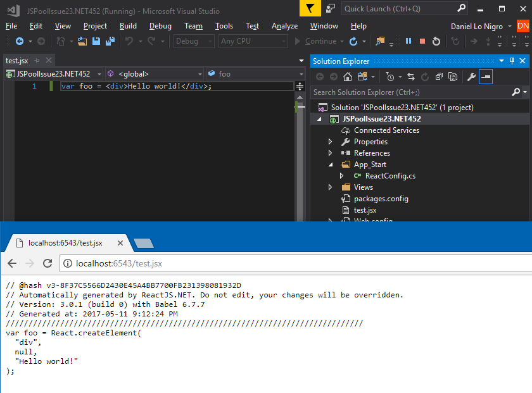532x393 pixels.
Task: Click the DN account avatar badge
Action: pyautogui.click(x=523, y=26)
